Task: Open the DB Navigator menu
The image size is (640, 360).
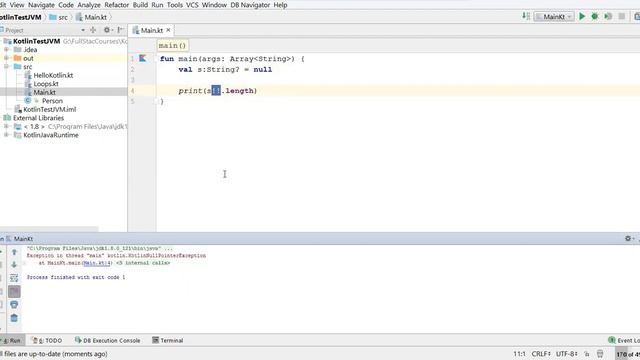Action: coord(250,5)
